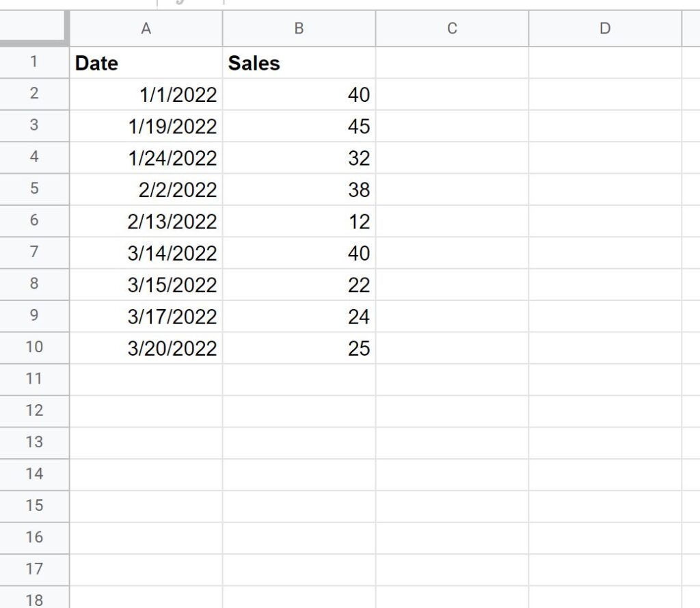
Task: Select empty cell C2 next to 40
Action: point(452,95)
